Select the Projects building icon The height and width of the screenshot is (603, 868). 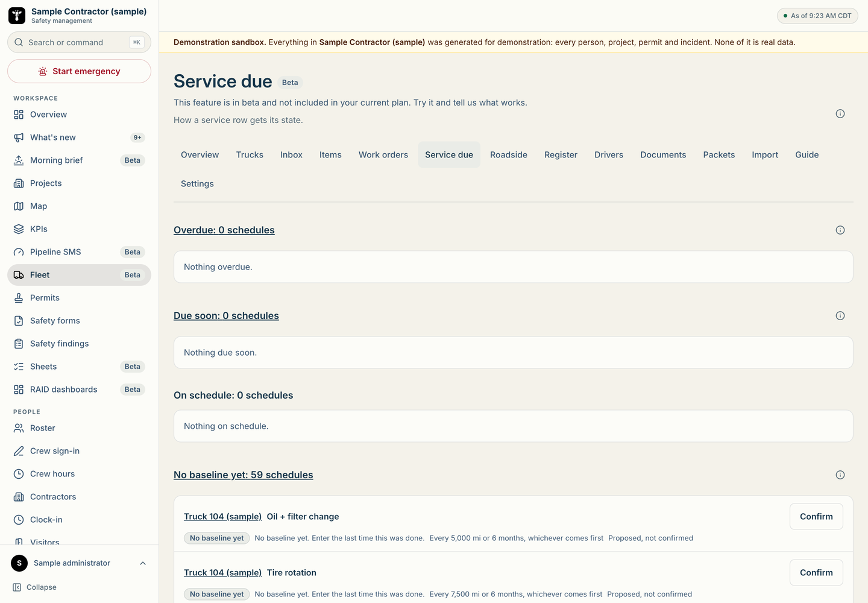[19, 183]
